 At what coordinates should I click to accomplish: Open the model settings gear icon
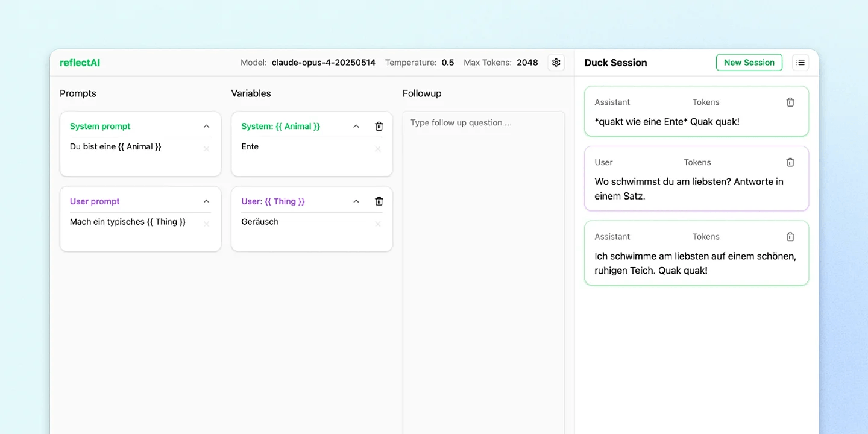pyautogui.click(x=556, y=63)
